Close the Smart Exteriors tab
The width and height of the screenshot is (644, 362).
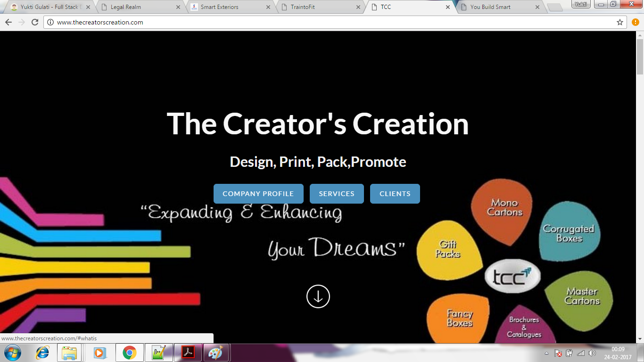click(x=268, y=7)
